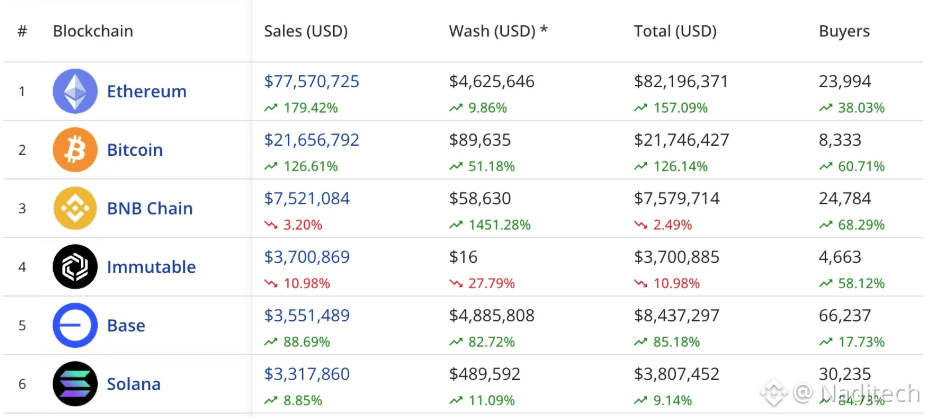Sort by the Sales (USD) column header
The height and width of the screenshot is (418, 928).
[305, 31]
